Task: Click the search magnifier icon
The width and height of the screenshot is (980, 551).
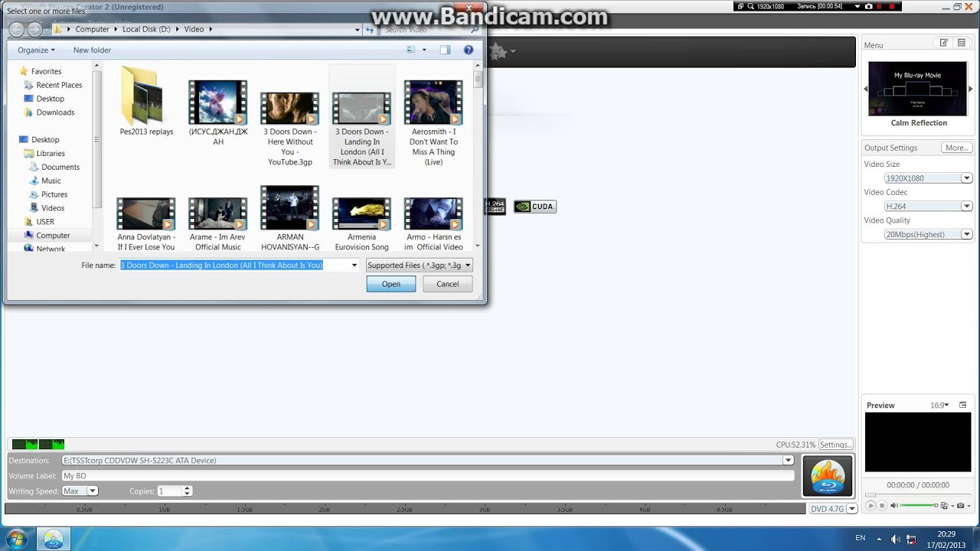Action: pyautogui.click(x=475, y=30)
